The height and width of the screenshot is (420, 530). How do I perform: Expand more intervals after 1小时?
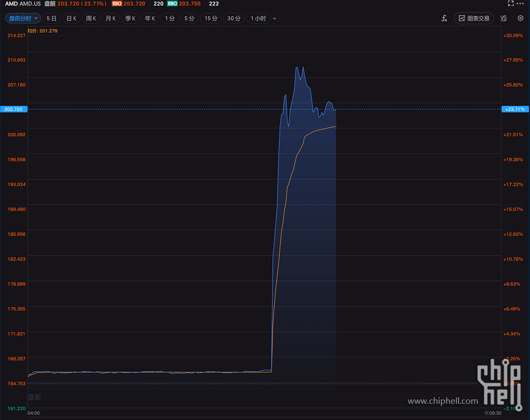click(x=274, y=18)
